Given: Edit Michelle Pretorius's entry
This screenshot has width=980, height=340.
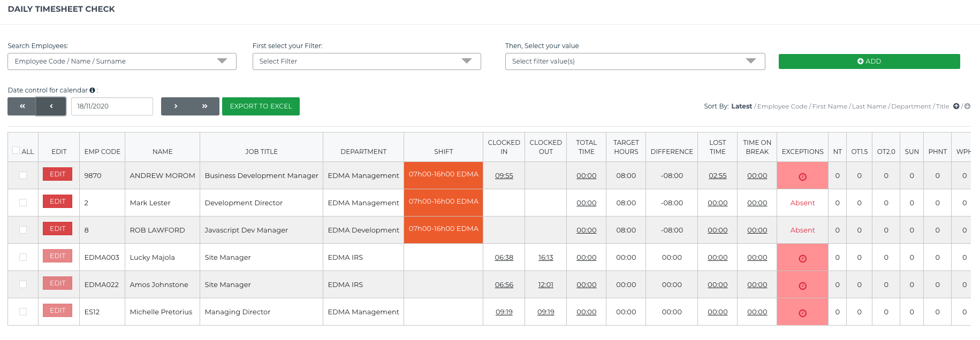Looking at the screenshot, I should pyautogui.click(x=57, y=311).
